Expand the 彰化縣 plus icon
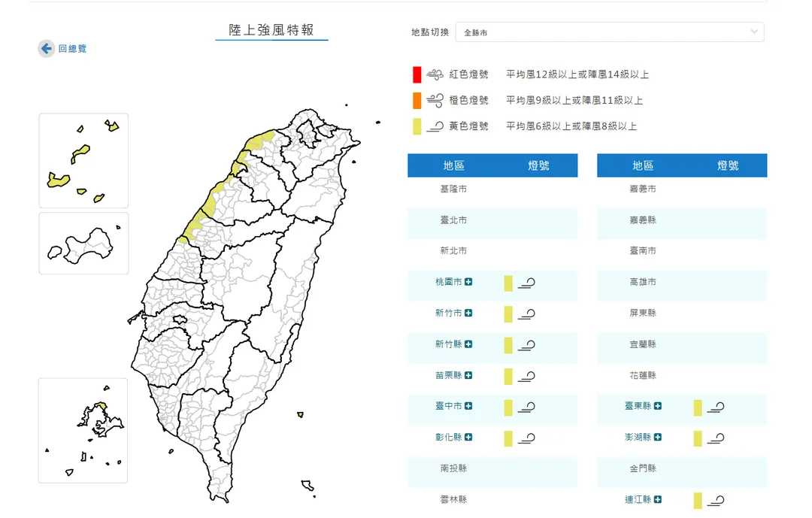The height and width of the screenshot is (518, 812). pos(468,438)
